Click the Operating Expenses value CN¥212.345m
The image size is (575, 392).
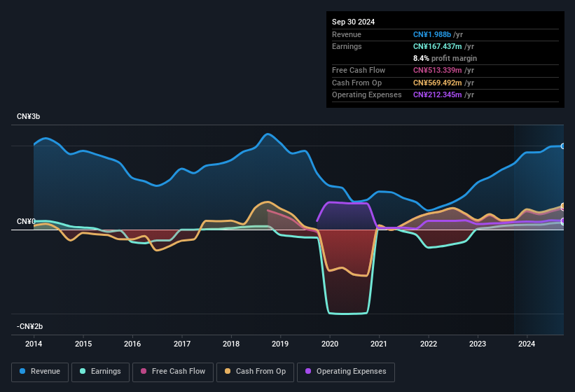(438, 95)
